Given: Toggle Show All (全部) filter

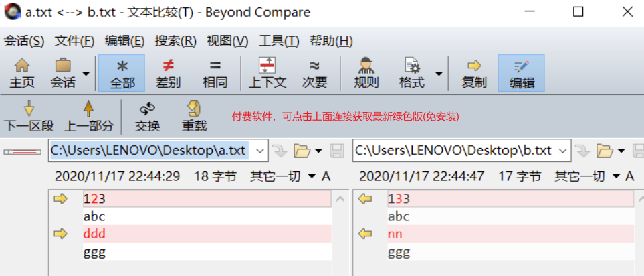Looking at the screenshot, I should pos(122,73).
